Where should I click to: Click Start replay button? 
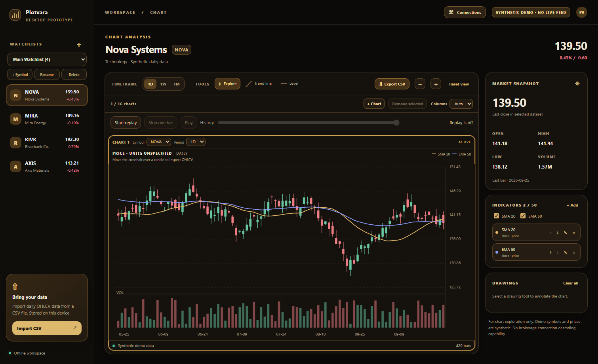[126, 123]
